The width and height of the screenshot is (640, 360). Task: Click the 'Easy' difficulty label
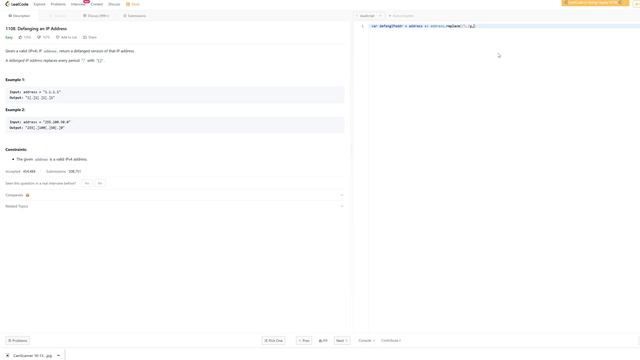click(x=9, y=37)
